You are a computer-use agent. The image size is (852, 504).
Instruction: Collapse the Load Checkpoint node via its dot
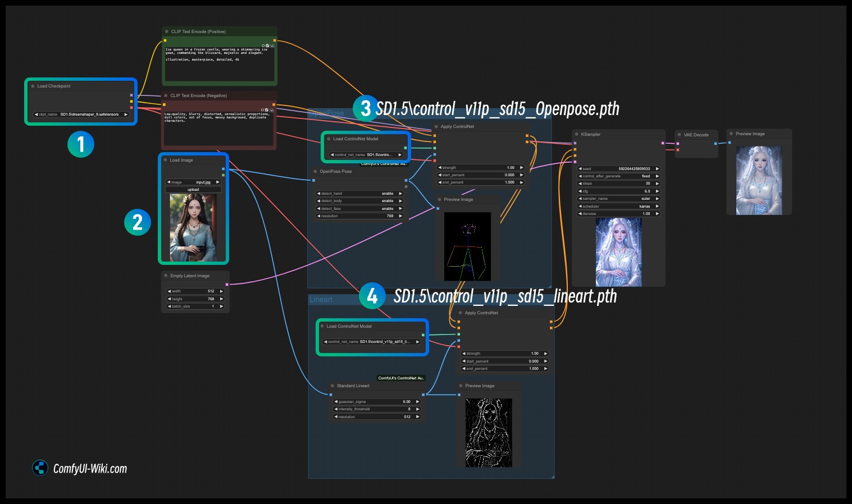pos(33,86)
